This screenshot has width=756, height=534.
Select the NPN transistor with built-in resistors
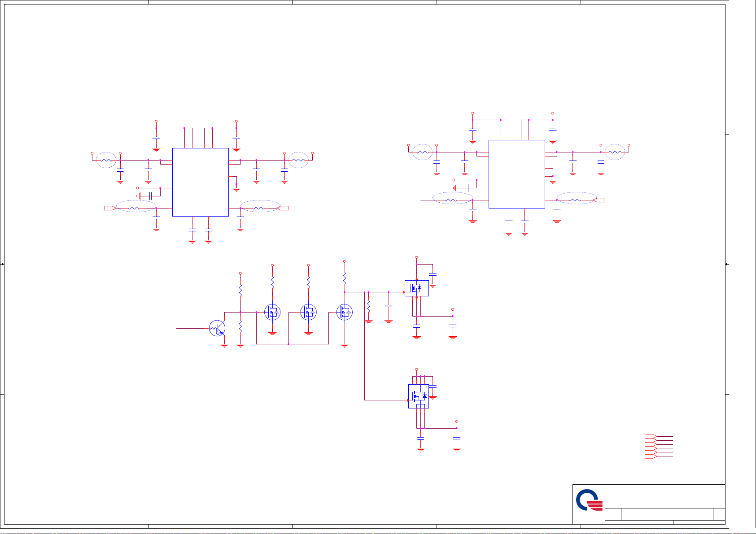[x=217, y=328]
